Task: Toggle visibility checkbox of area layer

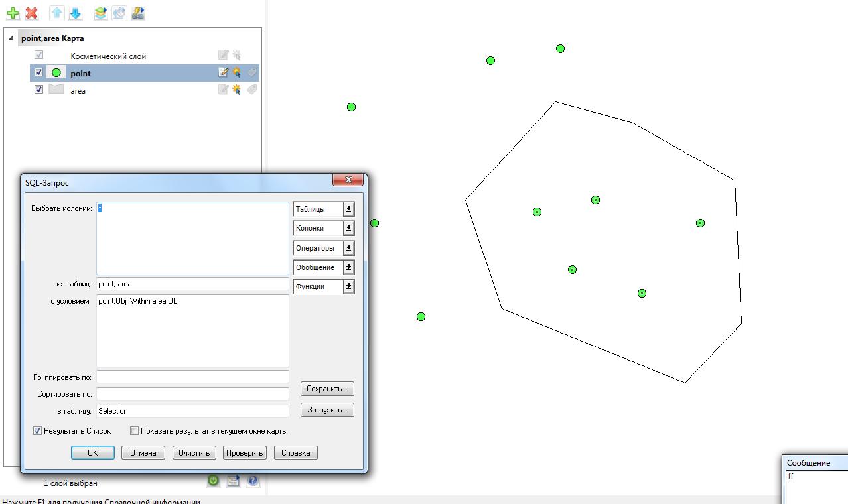Action: 38,89
